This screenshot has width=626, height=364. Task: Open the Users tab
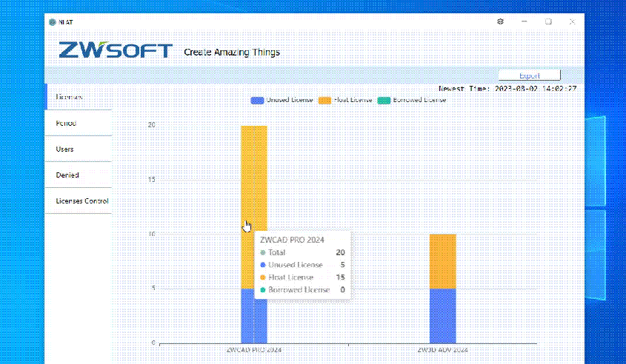79,149
